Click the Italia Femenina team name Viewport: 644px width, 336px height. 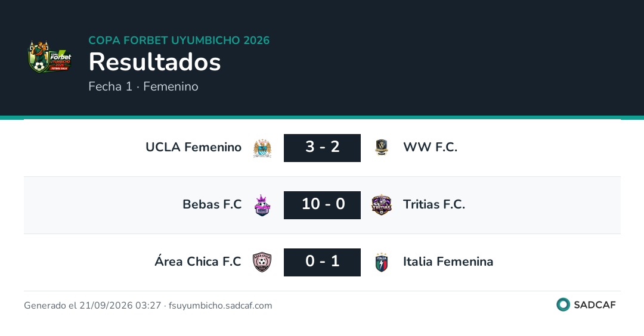(x=448, y=262)
